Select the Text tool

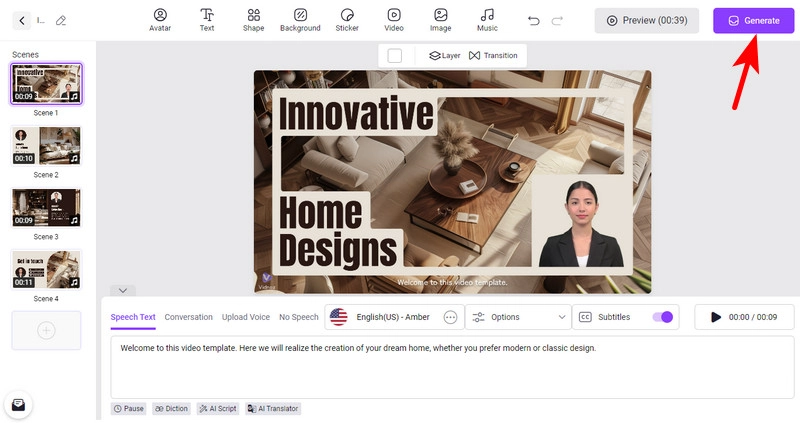click(207, 20)
